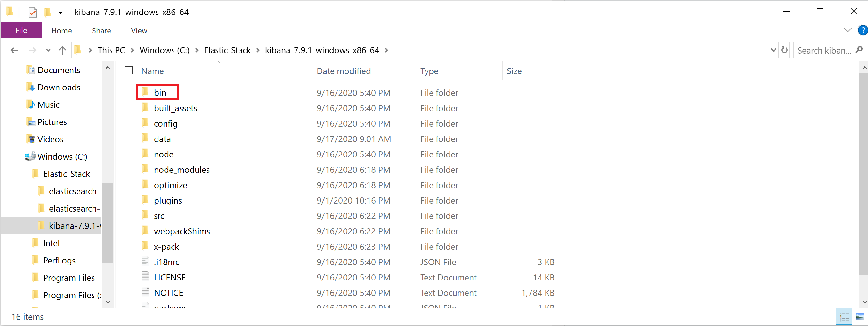Navigate up one level with the up arrow
Image resolution: width=868 pixels, height=326 pixels.
tap(62, 50)
